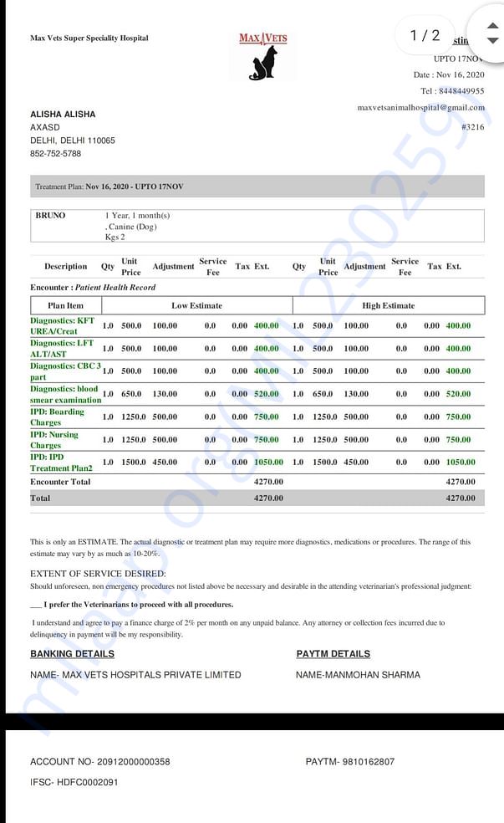Click the Total row high estimate 4270.00
Image resolution: width=504 pixels, height=823 pixels.
coord(461,498)
